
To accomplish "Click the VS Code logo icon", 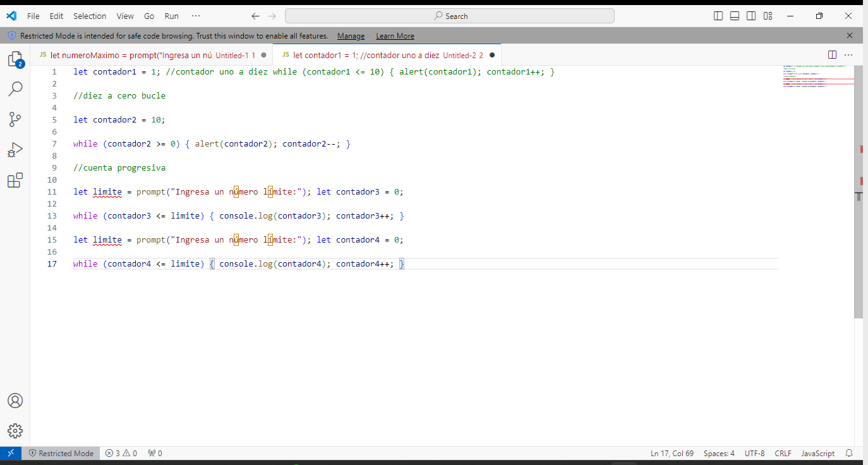I will click(11, 16).
